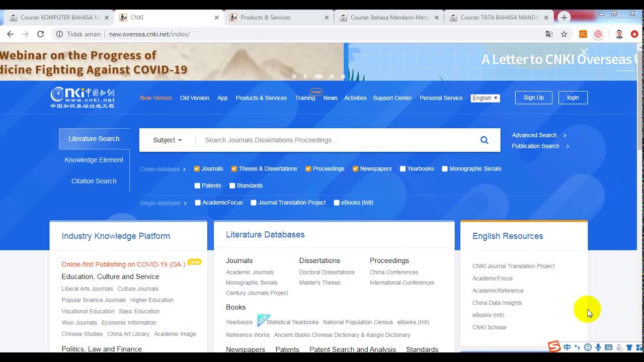Click the punctuation mode icon in IME bar
644x362 pixels.
pyautogui.click(x=578, y=347)
